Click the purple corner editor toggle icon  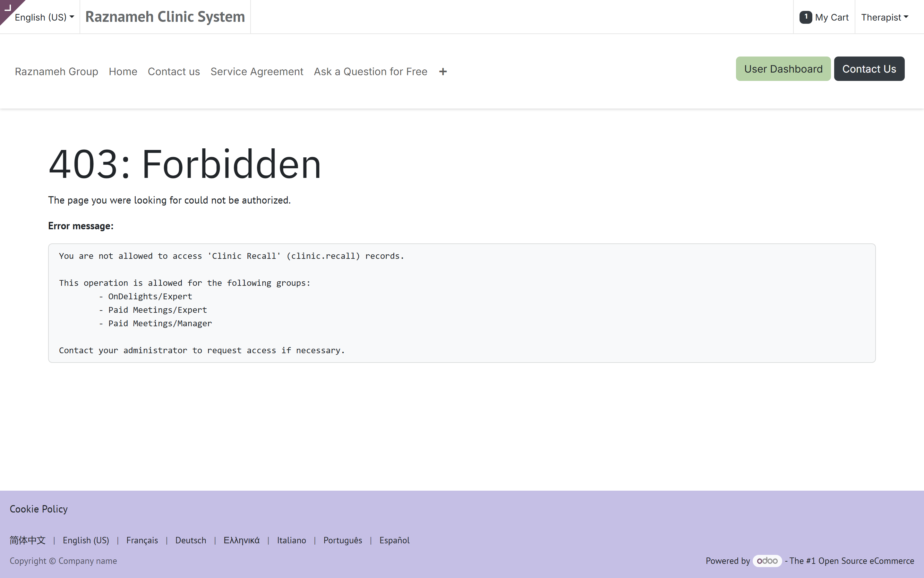[8, 8]
